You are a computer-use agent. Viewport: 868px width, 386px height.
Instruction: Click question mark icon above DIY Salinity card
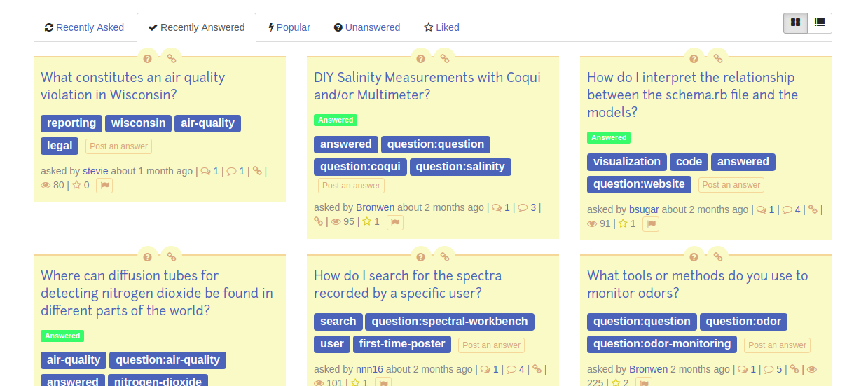coord(420,58)
